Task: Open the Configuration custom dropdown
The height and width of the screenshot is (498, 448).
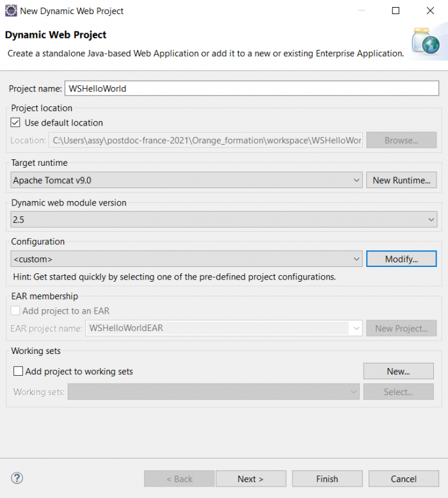Action: click(186, 259)
